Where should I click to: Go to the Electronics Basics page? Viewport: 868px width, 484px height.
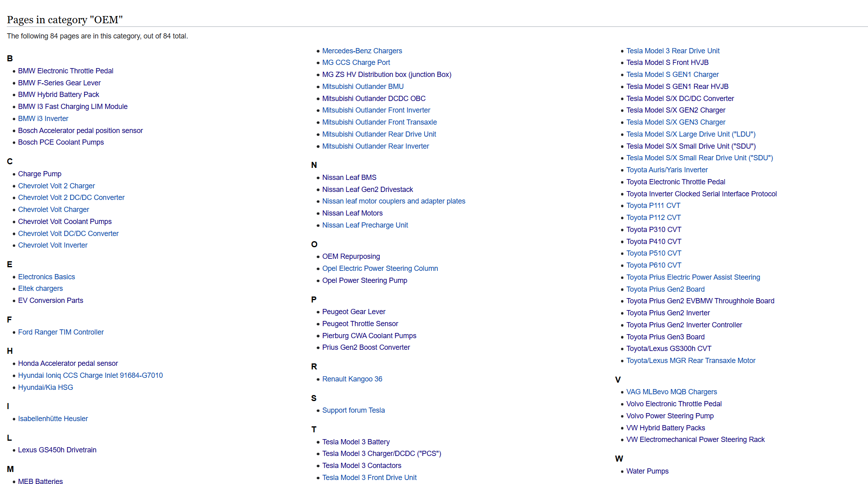(x=46, y=277)
